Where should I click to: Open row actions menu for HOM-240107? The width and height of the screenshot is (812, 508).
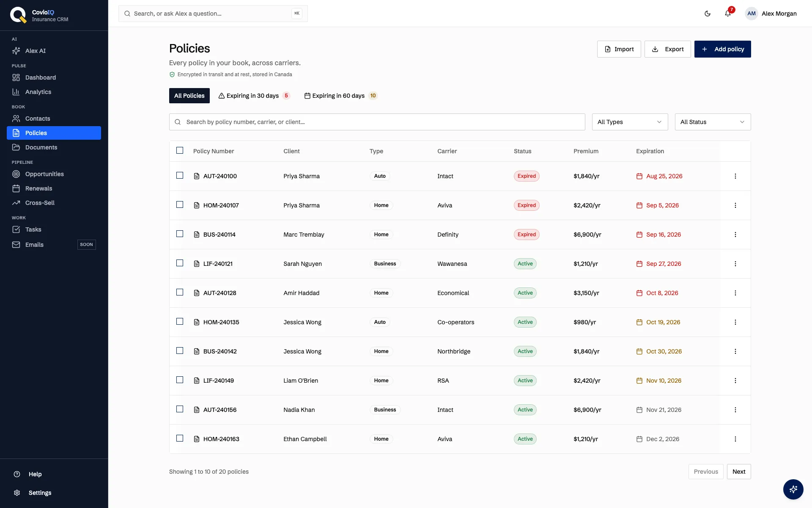(735, 205)
